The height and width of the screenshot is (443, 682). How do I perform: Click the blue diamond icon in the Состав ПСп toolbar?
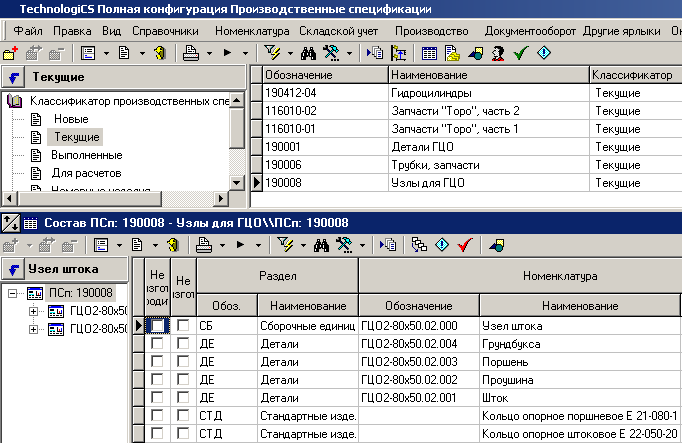(442, 245)
